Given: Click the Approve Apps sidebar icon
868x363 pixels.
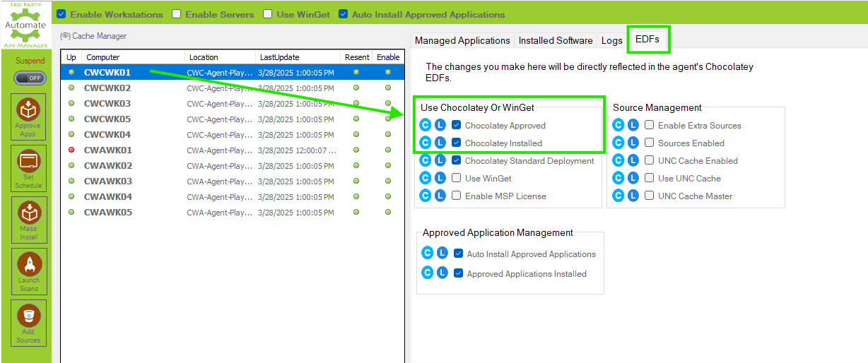Looking at the screenshot, I should (x=29, y=116).
